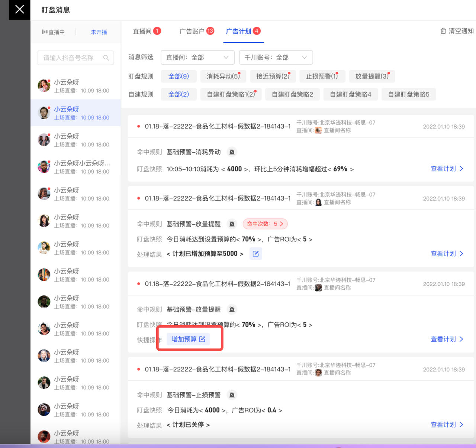The image size is (476, 448).
Task: Open the 千川账号: 全部 dropdown
Action: coord(276,57)
